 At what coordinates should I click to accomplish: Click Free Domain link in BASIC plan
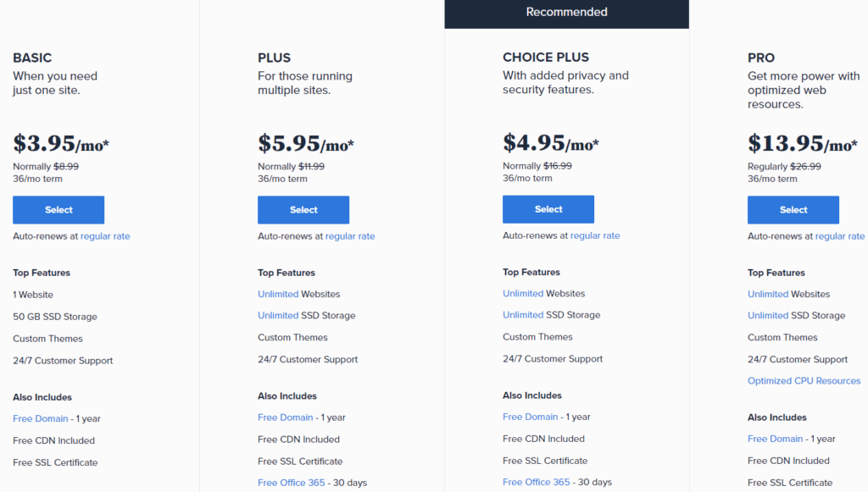pyautogui.click(x=41, y=418)
